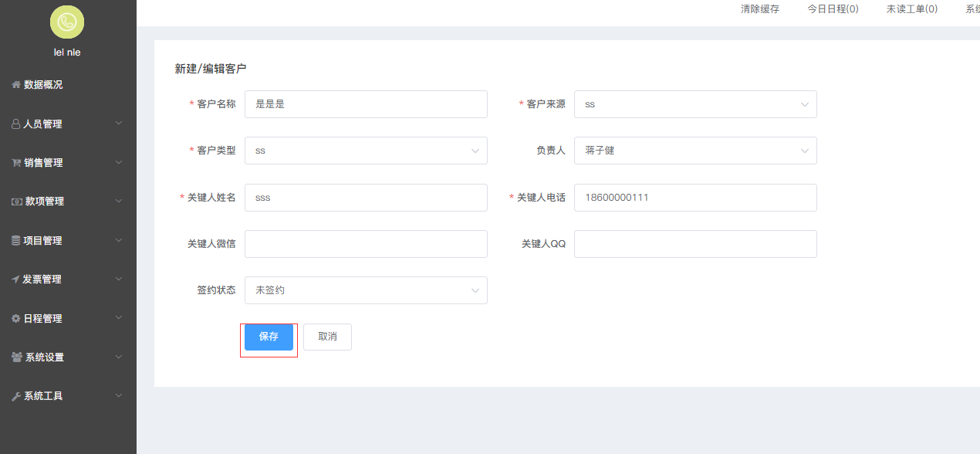Expand the 销售管理 chevron arrow
The image size is (980, 454).
(x=119, y=163)
